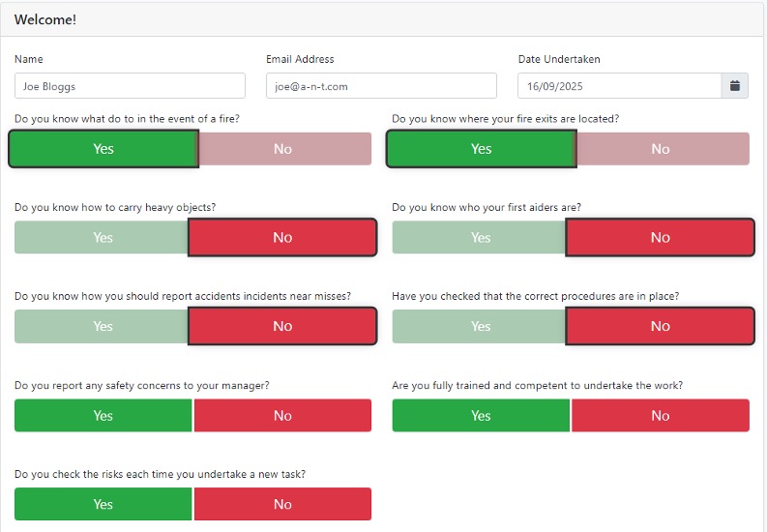Choose Yes for carrying heavy objects
The image size is (767, 532).
pos(103,238)
